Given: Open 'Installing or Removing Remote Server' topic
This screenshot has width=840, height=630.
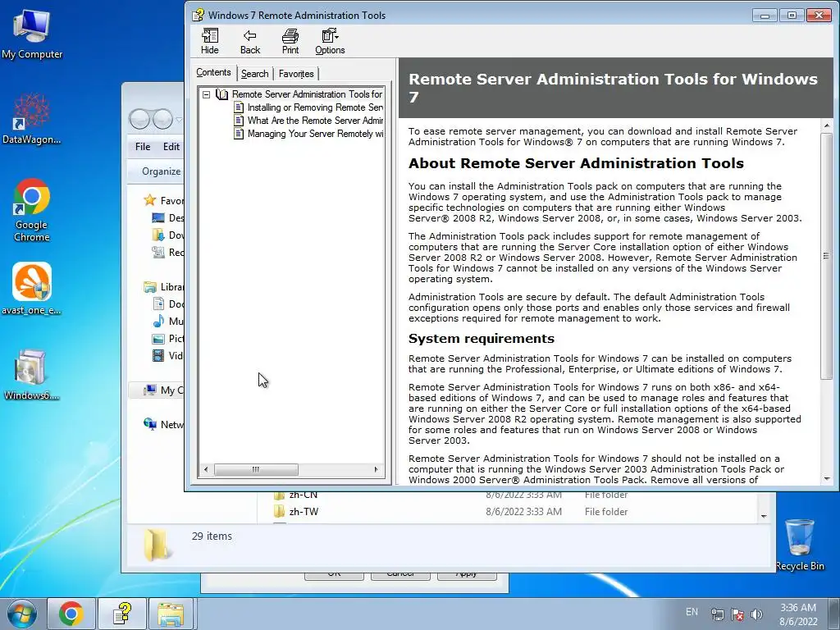Looking at the screenshot, I should tap(315, 107).
